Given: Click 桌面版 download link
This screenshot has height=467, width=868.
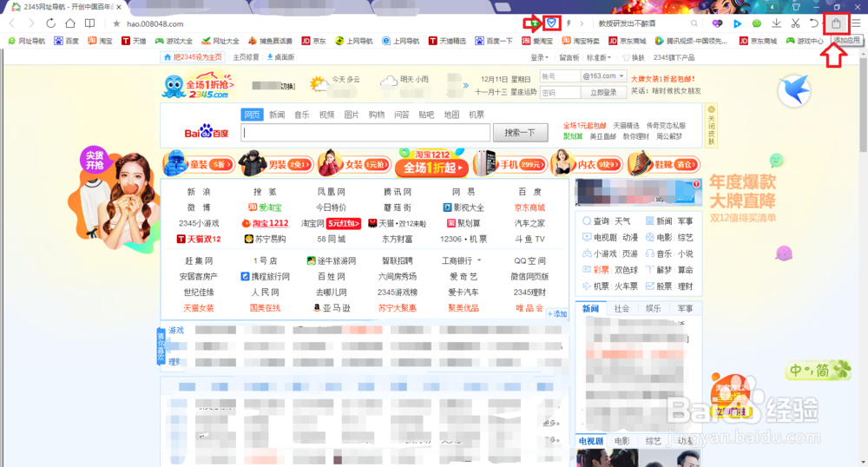Looking at the screenshot, I should 280,57.
